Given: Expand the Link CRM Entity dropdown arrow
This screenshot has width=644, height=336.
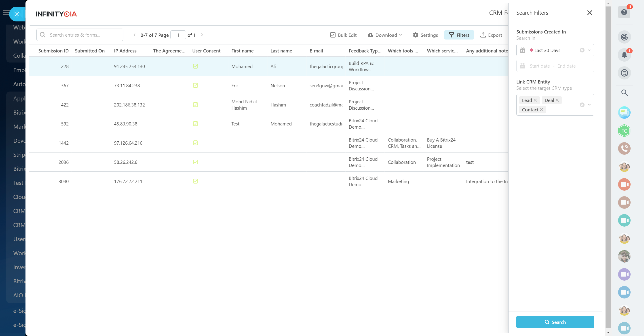Looking at the screenshot, I should click(589, 105).
